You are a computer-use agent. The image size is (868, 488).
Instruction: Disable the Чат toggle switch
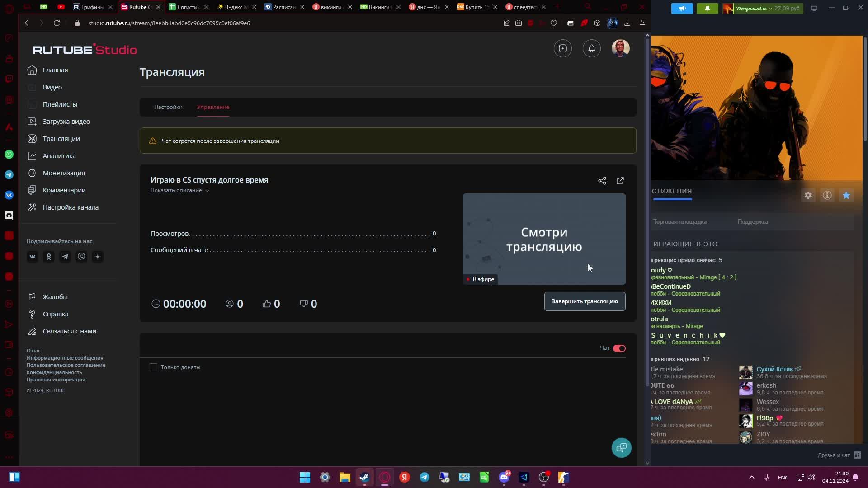[619, 348]
